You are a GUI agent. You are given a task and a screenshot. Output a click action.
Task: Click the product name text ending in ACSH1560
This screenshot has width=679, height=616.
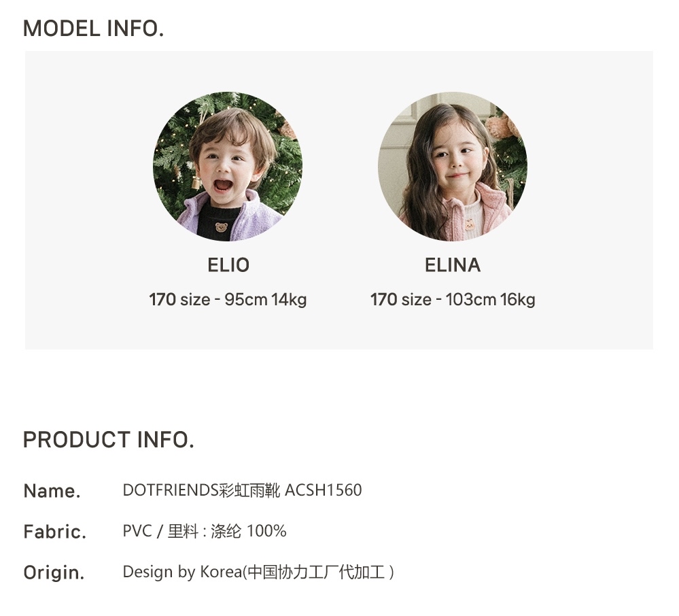[242, 490]
